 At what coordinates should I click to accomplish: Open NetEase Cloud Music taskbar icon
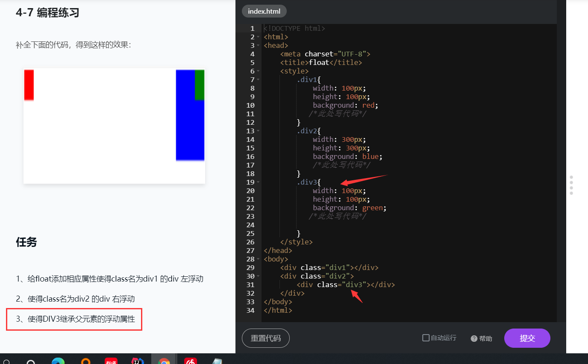click(191, 361)
